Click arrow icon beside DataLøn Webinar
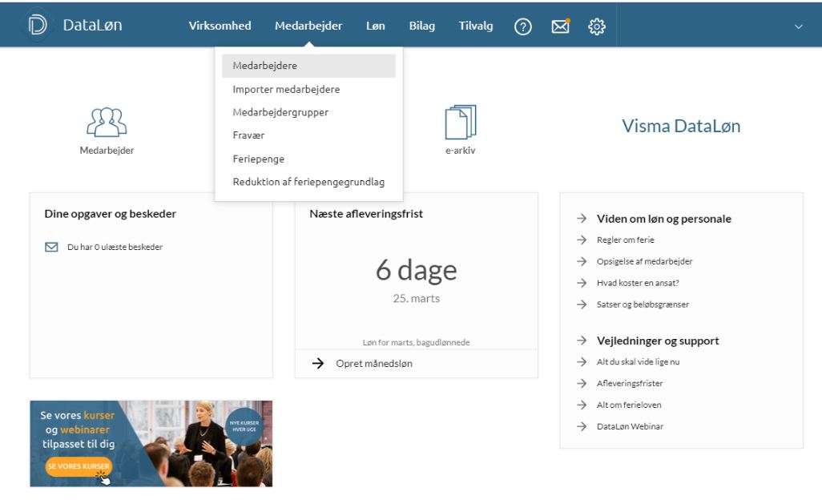The image size is (822, 504). (x=582, y=426)
